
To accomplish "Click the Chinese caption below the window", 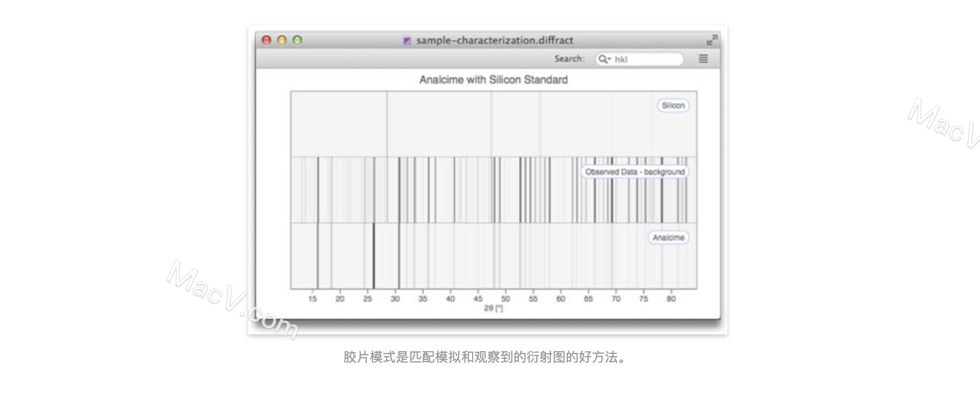I will coord(486,357).
